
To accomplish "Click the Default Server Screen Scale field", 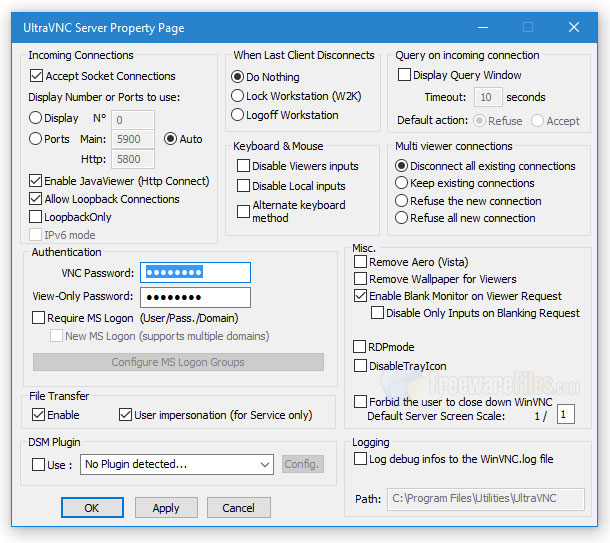I will coord(566,415).
